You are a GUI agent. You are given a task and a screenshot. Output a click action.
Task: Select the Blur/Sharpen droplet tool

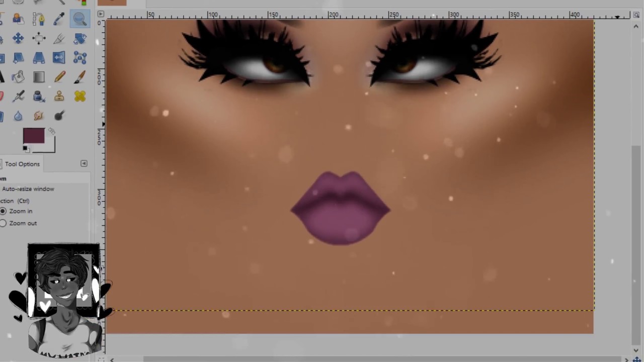(18, 116)
